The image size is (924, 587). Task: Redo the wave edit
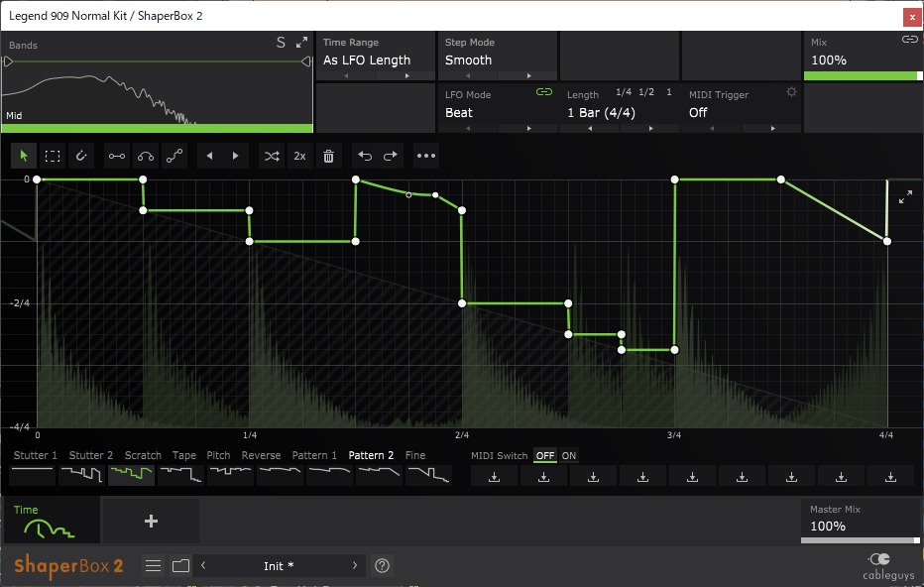point(391,157)
